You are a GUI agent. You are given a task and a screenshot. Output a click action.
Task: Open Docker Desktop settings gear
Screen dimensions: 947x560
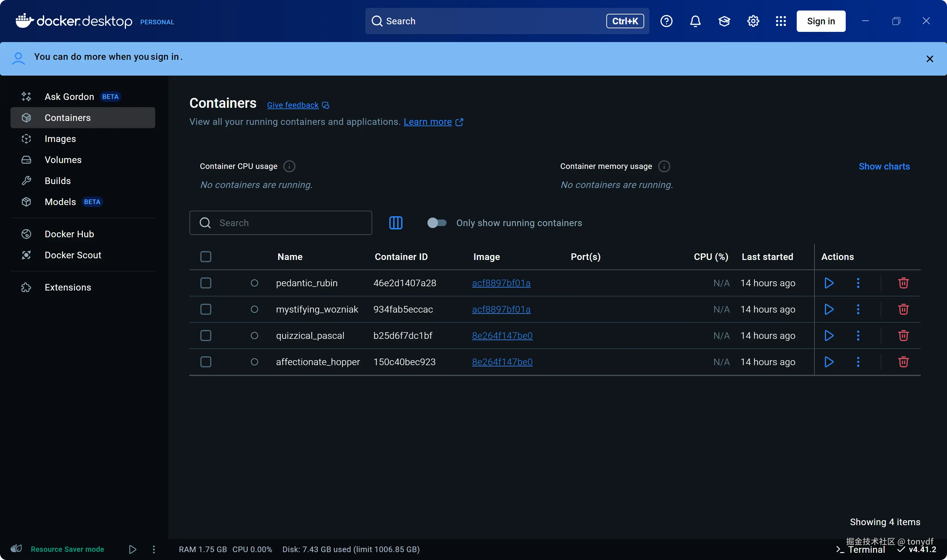753,21
